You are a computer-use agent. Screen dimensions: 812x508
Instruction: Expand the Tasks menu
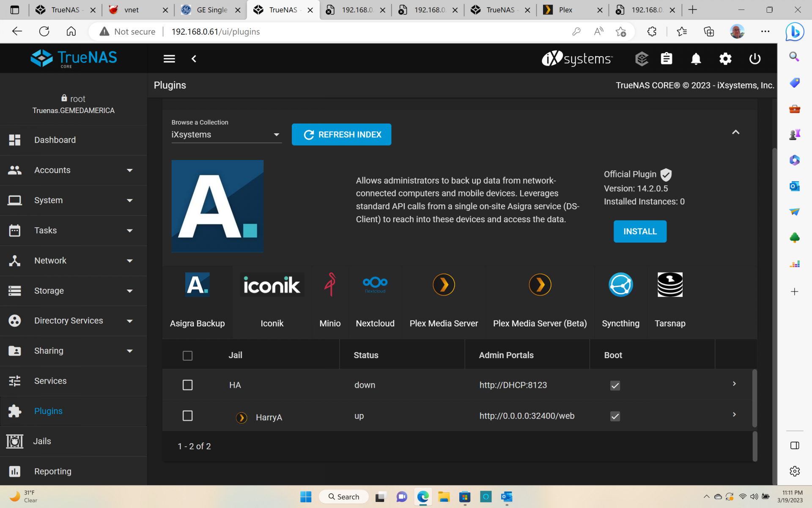point(74,230)
